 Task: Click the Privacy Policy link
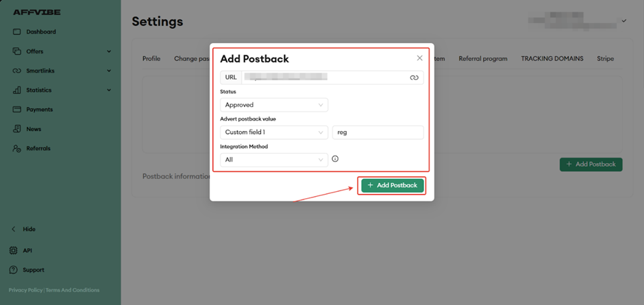click(x=25, y=290)
